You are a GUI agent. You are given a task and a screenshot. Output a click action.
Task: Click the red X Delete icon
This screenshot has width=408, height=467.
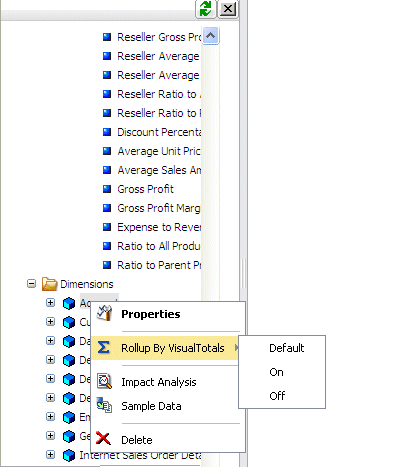(x=103, y=438)
